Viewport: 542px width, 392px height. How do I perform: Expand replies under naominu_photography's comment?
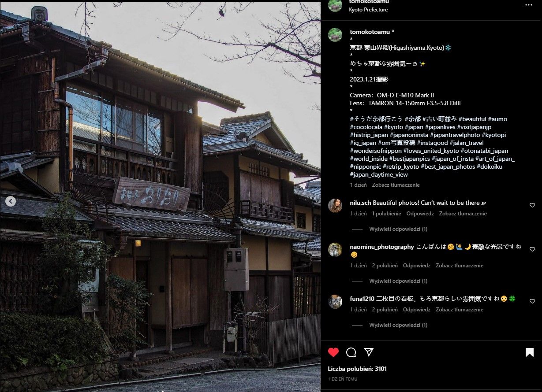tap(398, 281)
